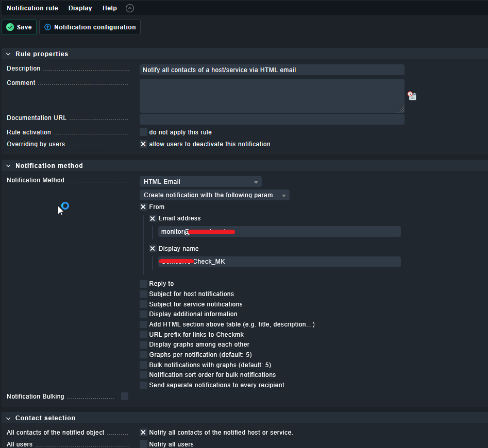
Task: Collapse the Notification method section
Action: pos(8,166)
